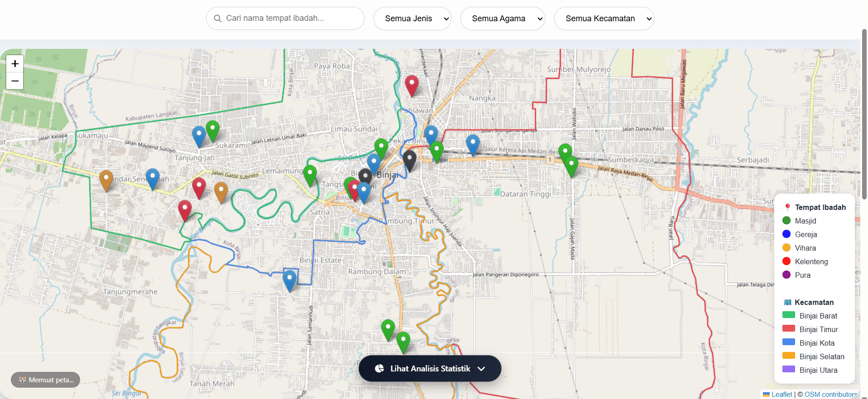868x399 pixels.
Task: Click the pie chart icon on statistics button
Action: [x=379, y=369]
